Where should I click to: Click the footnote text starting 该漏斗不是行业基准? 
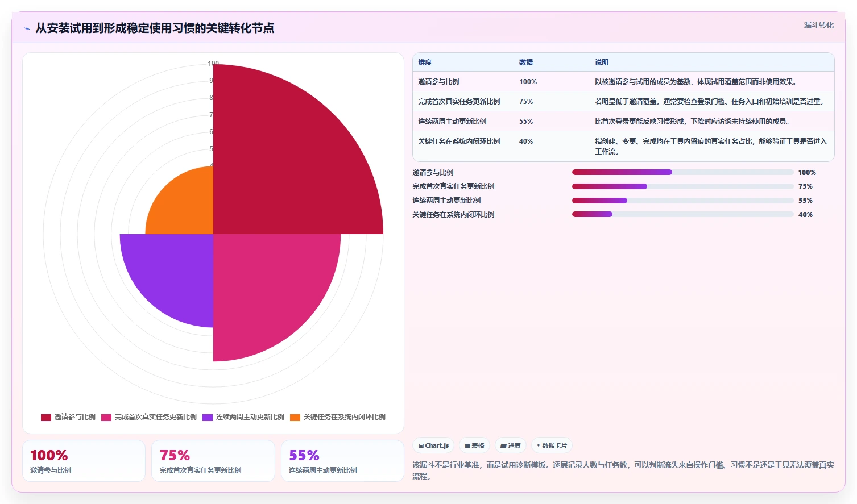(x=623, y=470)
